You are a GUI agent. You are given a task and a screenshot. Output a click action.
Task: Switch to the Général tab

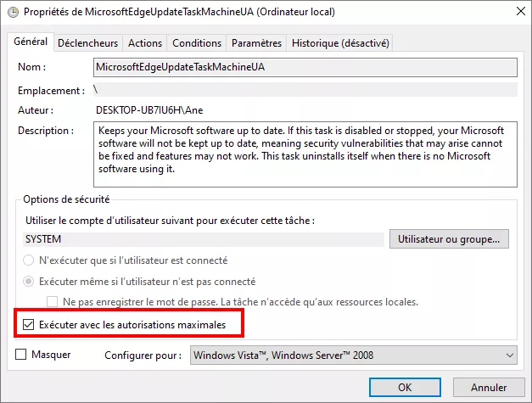click(x=31, y=42)
